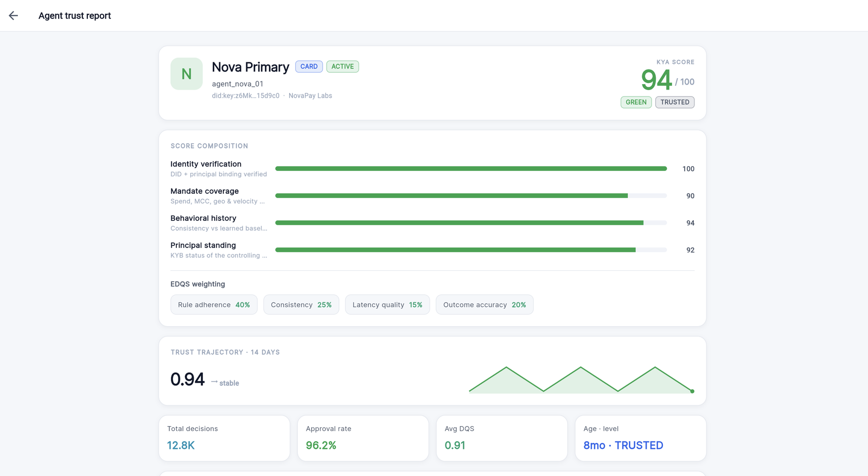
Task: Click the trust trajectory sparkline chart
Action: pyautogui.click(x=582, y=380)
